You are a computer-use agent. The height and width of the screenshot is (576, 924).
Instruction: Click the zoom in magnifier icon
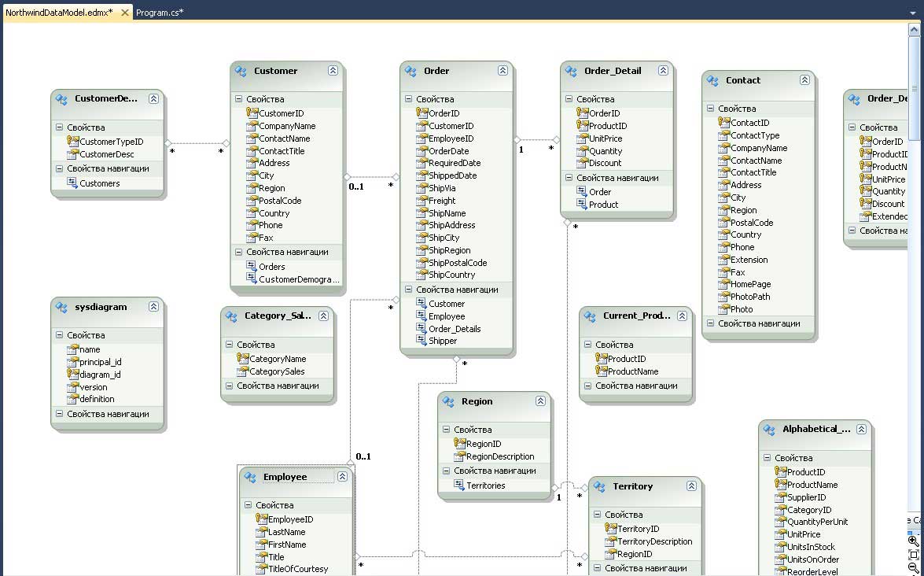click(914, 541)
